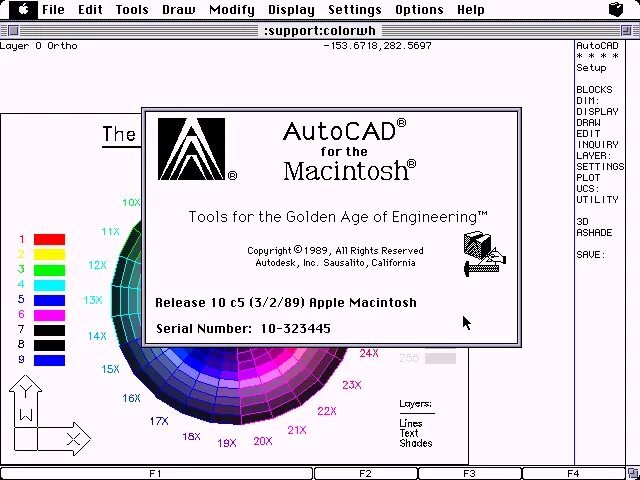Screen dimensions: 640x480
Task: Click the window resize box at bottom right
Action: 632,472
